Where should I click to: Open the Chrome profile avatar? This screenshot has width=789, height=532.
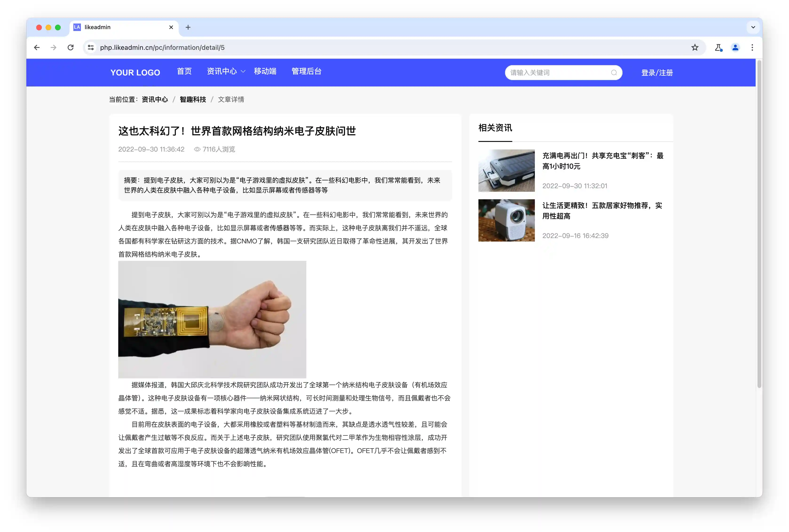click(735, 47)
